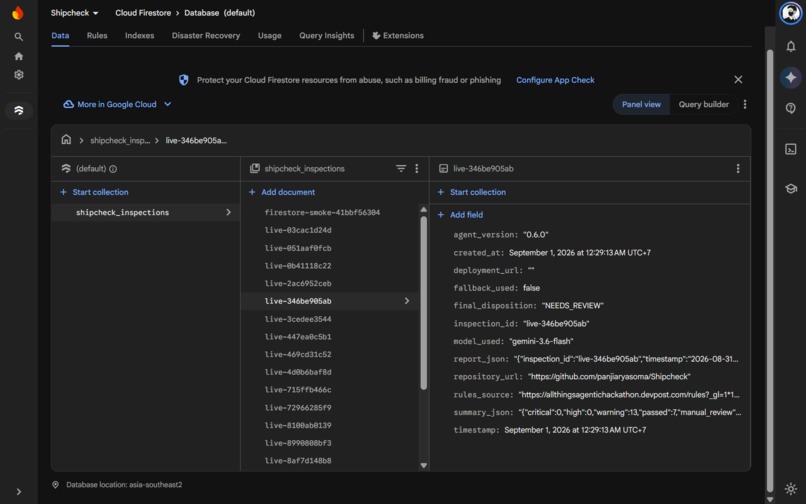Dismiss the App Check banner
Screen dimensions: 806x504
(x=738, y=79)
